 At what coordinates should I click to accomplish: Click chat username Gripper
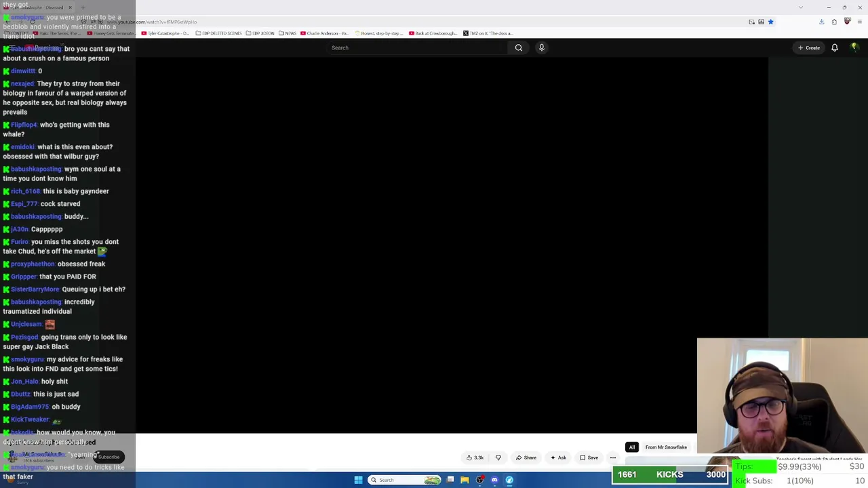click(x=24, y=277)
